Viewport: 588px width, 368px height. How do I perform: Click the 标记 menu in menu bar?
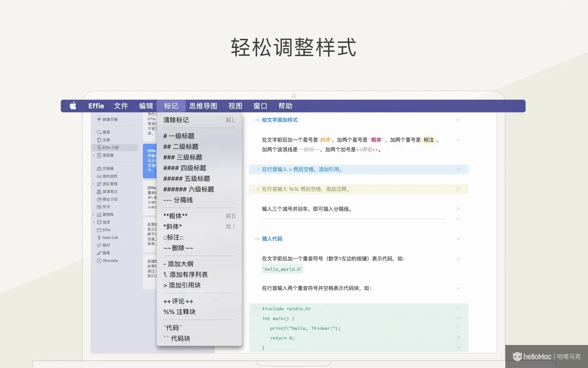point(171,106)
